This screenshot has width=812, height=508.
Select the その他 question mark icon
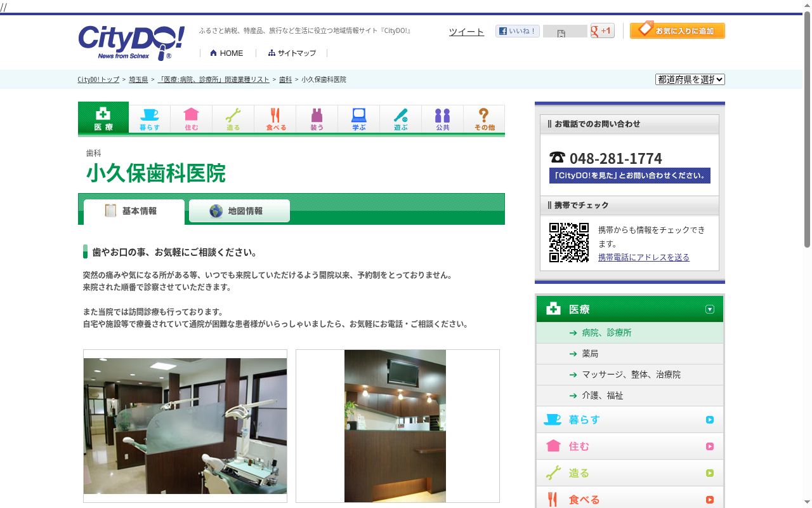[484, 119]
